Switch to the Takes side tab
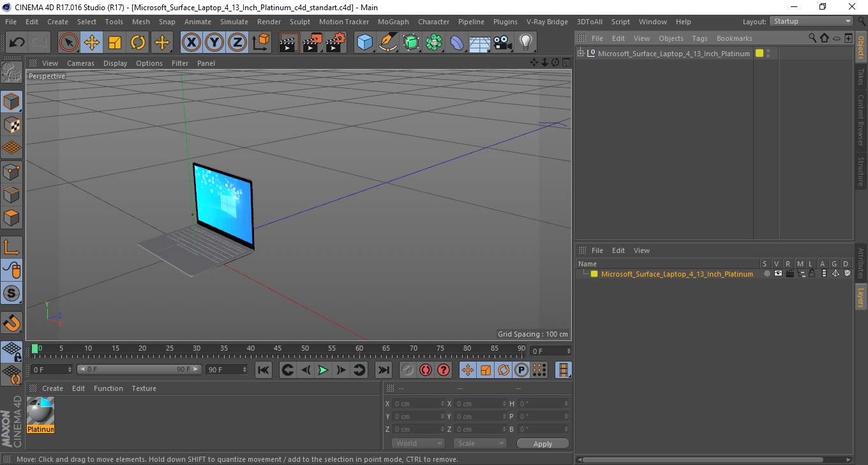 [x=861, y=77]
